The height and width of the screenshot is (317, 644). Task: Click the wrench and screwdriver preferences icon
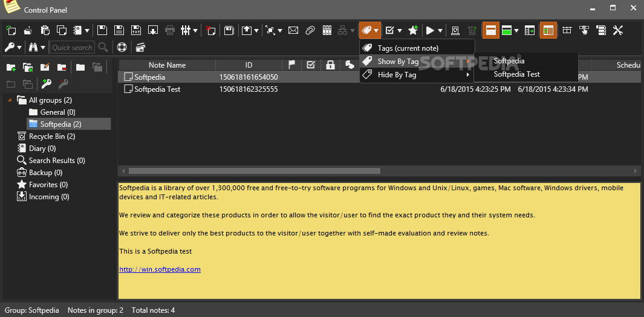tap(618, 30)
